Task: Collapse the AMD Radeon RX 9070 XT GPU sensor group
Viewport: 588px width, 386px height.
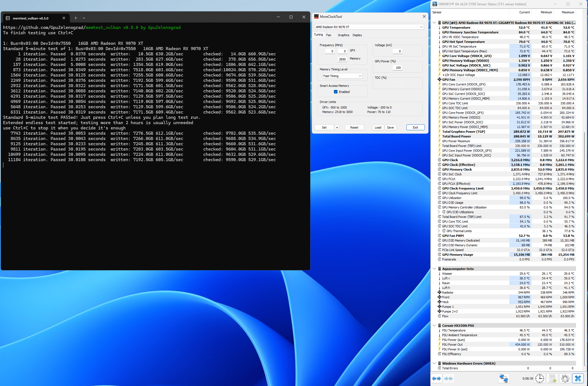Action: [434, 23]
